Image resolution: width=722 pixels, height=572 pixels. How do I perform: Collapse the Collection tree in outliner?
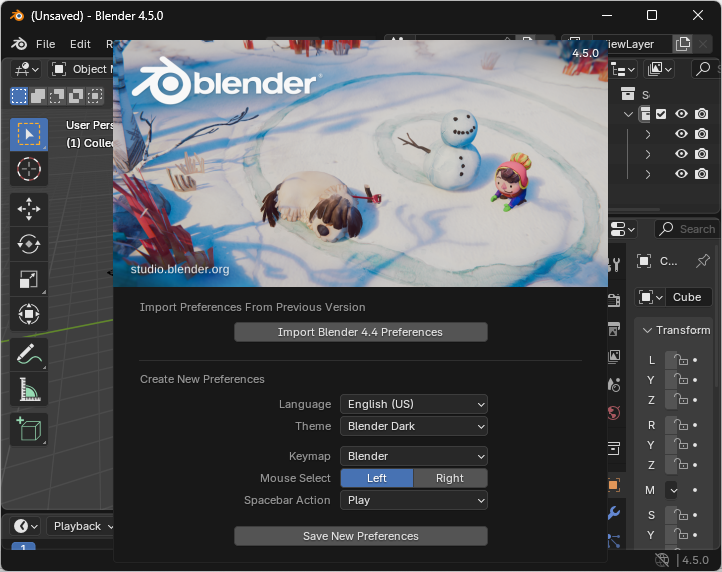(x=628, y=114)
